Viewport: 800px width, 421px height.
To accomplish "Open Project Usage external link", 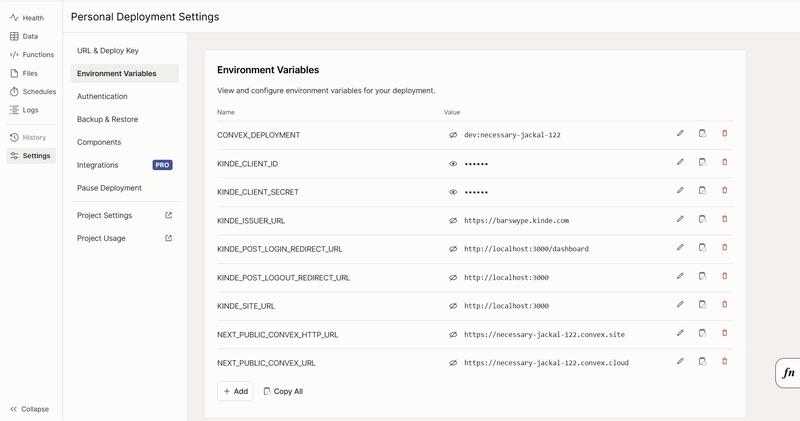I will (124, 238).
